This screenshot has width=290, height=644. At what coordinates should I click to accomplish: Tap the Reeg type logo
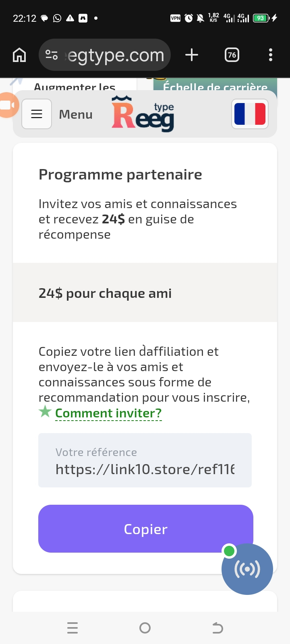click(143, 114)
